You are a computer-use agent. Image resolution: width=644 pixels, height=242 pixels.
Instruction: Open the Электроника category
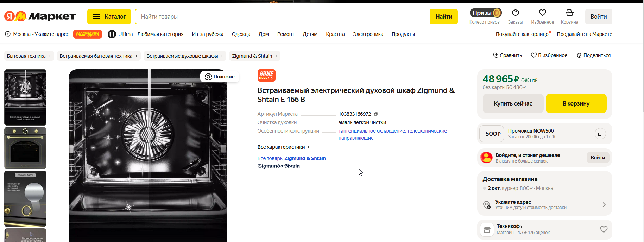click(x=368, y=34)
